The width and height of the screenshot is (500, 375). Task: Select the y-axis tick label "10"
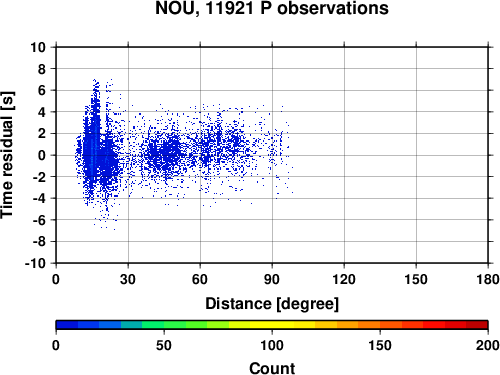pos(38,47)
